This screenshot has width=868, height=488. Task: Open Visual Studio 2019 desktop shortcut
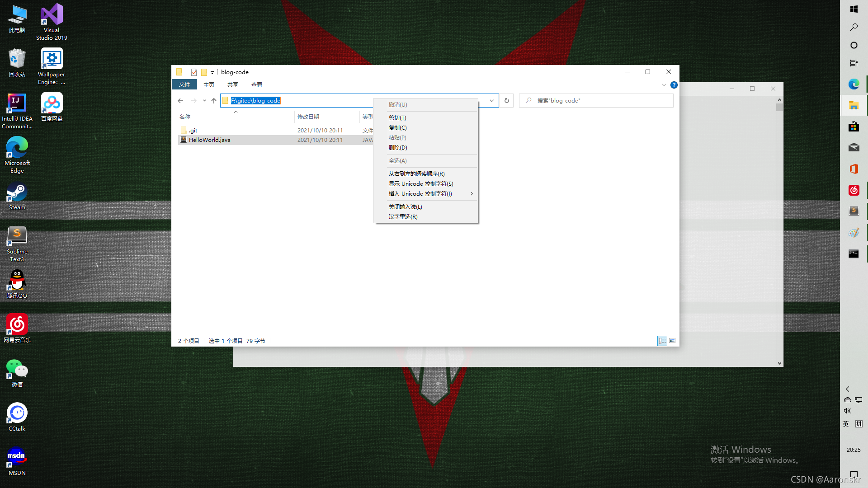click(x=52, y=22)
